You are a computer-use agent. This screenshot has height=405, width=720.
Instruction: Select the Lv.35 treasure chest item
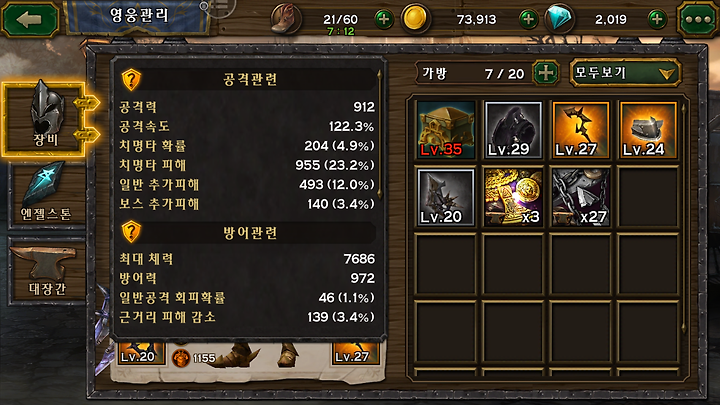[x=446, y=130]
